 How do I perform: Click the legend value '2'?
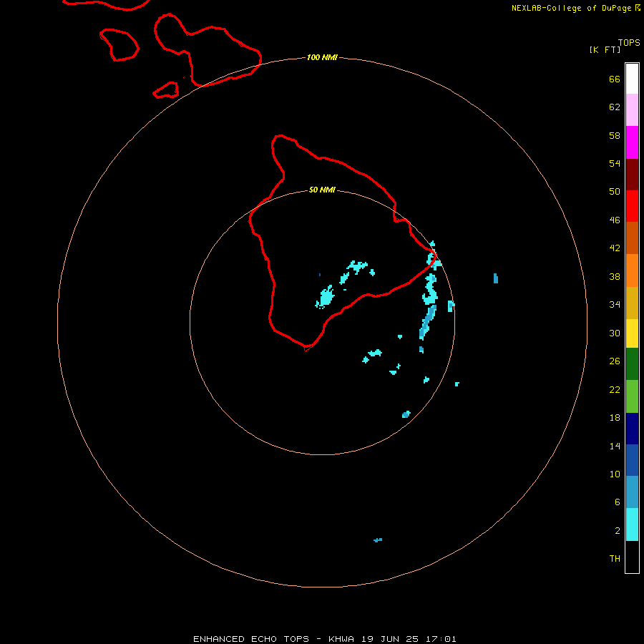click(617, 531)
